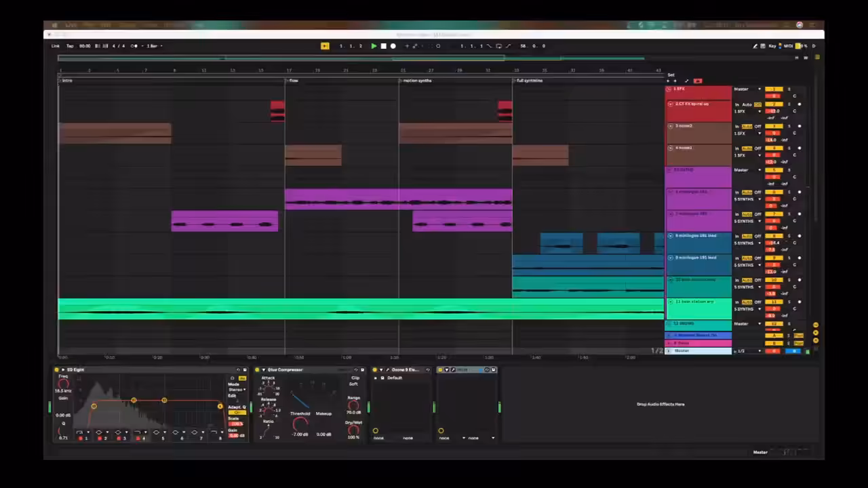Toggle the MIDI map mode switch
The image size is (868, 488).
[789, 46]
